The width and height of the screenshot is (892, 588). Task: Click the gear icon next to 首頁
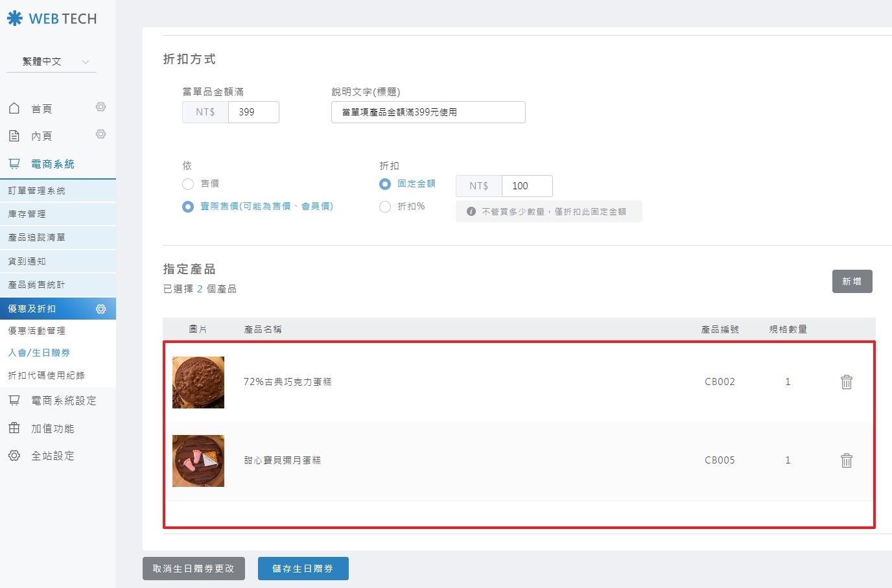point(100,107)
